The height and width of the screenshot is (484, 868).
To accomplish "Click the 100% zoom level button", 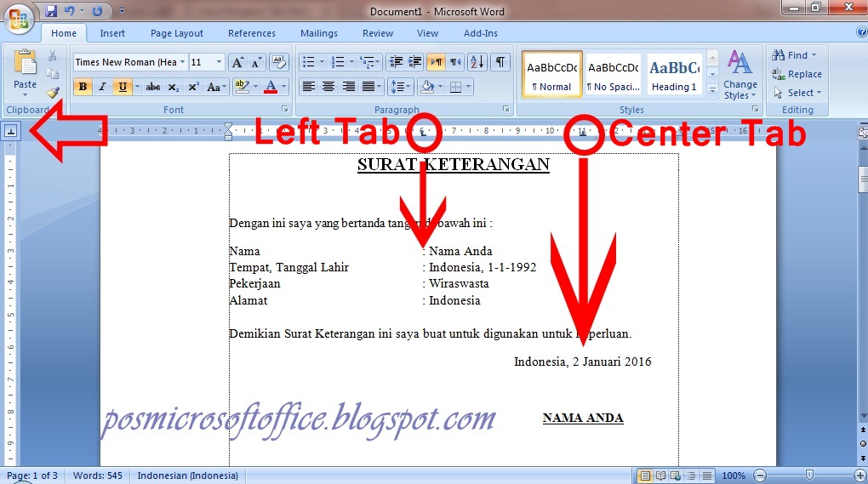I will 734,475.
